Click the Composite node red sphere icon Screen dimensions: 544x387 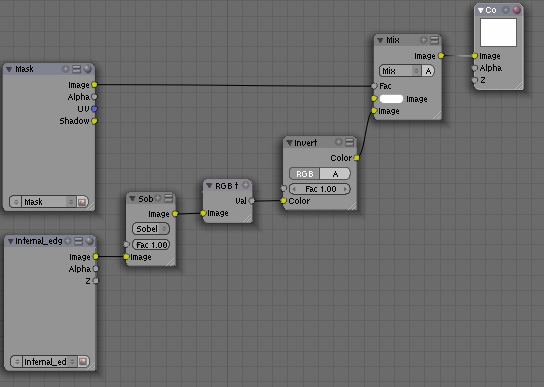click(517, 10)
